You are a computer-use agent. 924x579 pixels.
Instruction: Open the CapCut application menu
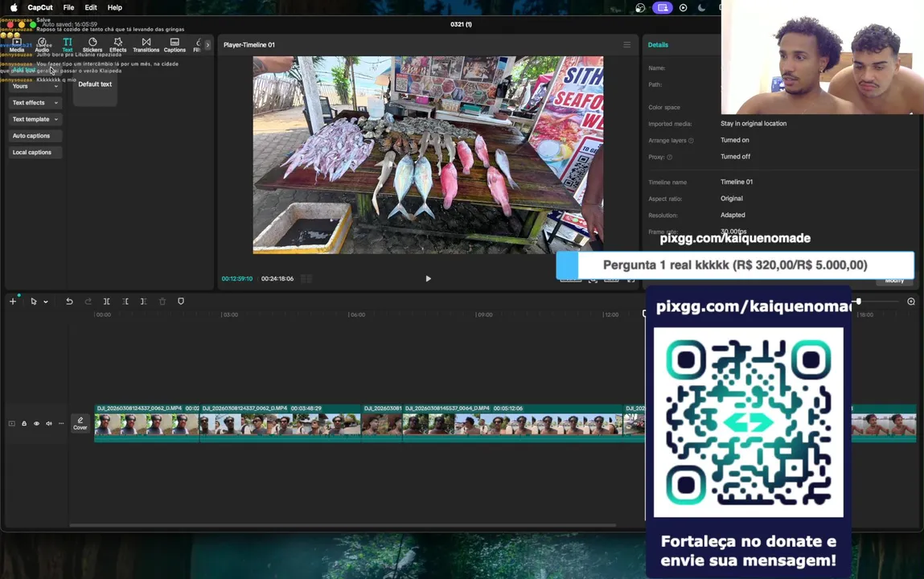coord(40,8)
